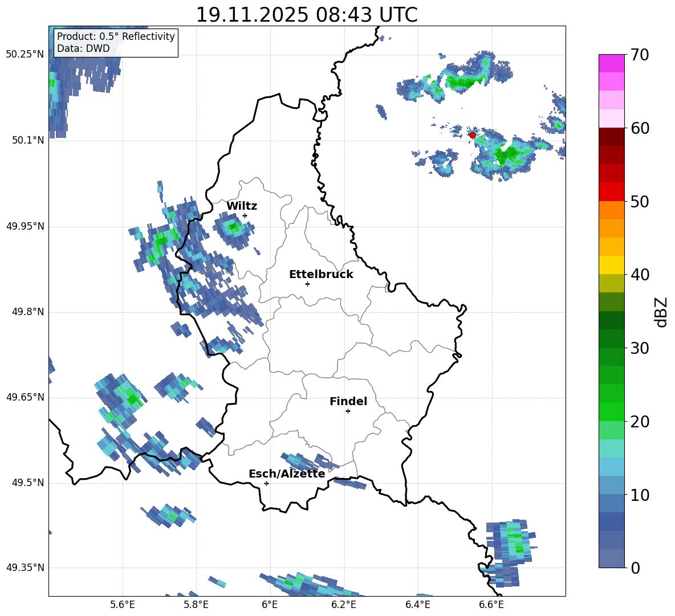Click the red radar site marker dot
Viewport: 675px width, 616px height.
pos(472,135)
